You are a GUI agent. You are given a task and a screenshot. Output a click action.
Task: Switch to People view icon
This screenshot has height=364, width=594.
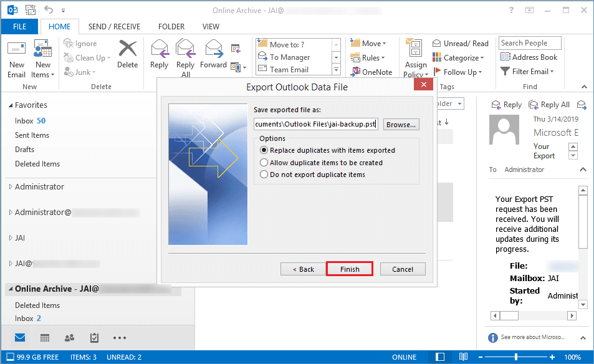69,338
